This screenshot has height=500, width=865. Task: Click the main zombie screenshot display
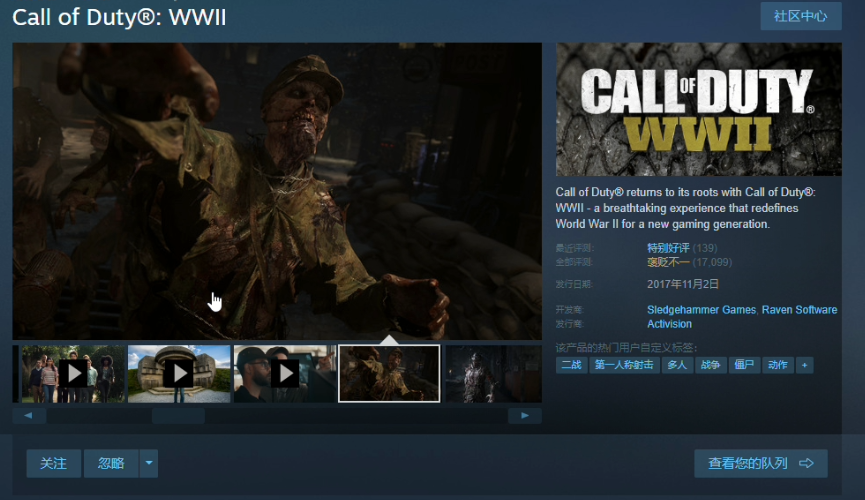pos(277,191)
